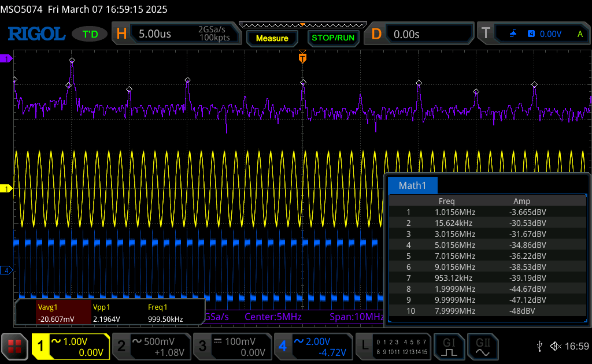592x364 pixels.
Task: Click the GI square wave generator icon
Action: coord(449,346)
